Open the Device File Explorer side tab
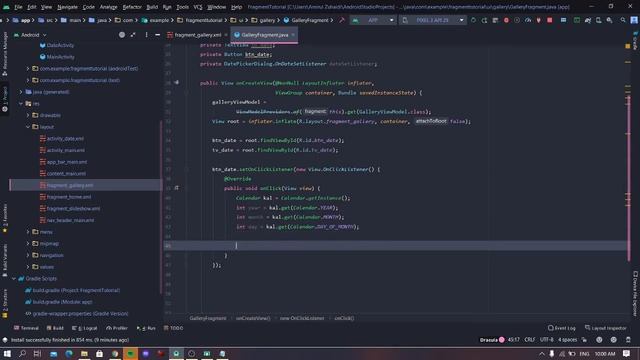The width and height of the screenshot is (640, 360). 635,294
